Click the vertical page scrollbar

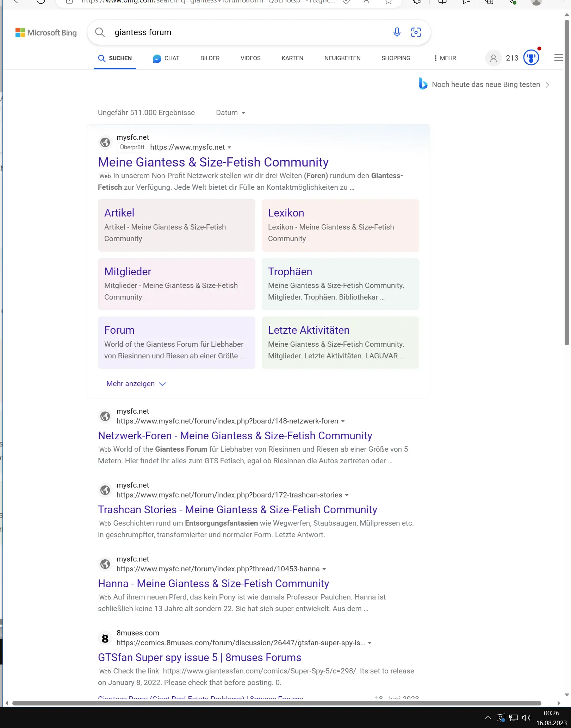(x=567, y=183)
